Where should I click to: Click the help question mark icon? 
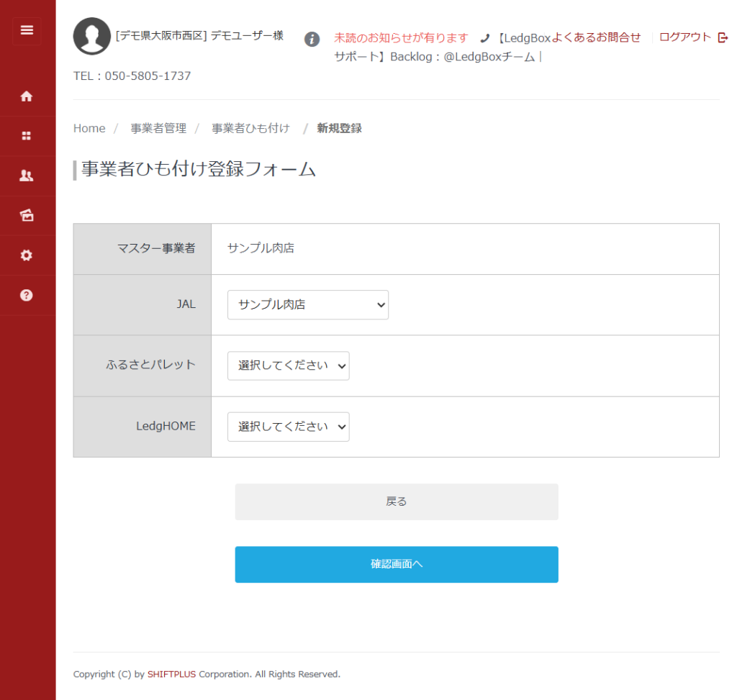point(27,295)
